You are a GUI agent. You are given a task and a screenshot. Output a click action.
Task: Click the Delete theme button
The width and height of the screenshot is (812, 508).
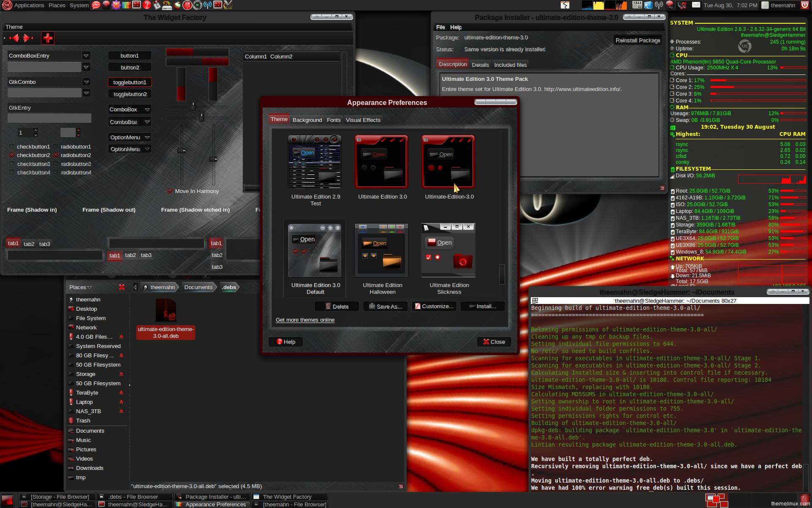point(337,306)
